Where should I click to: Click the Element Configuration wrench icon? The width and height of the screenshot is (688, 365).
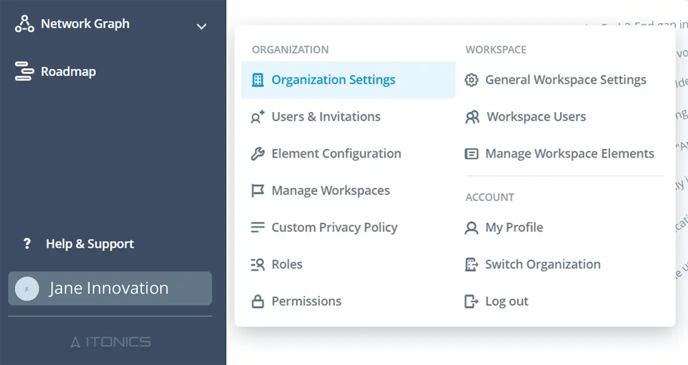pos(258,154)
